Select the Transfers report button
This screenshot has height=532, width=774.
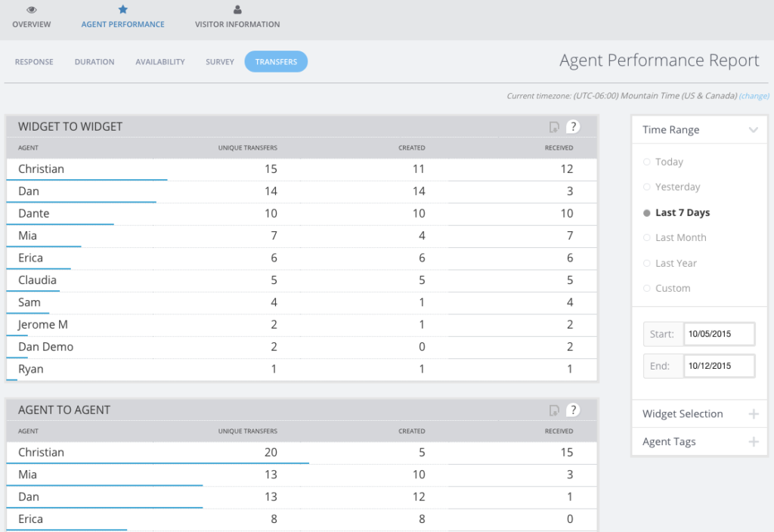[276, 62]
